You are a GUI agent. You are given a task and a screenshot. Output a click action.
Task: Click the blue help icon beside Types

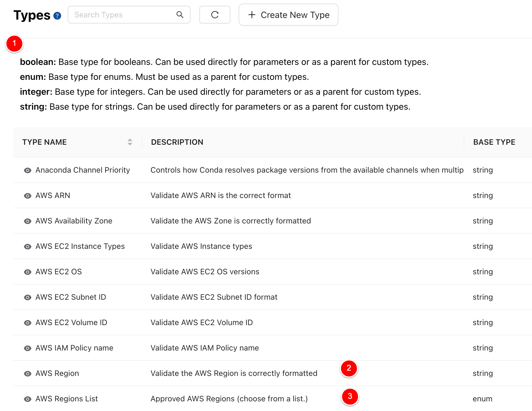[57, 16]
